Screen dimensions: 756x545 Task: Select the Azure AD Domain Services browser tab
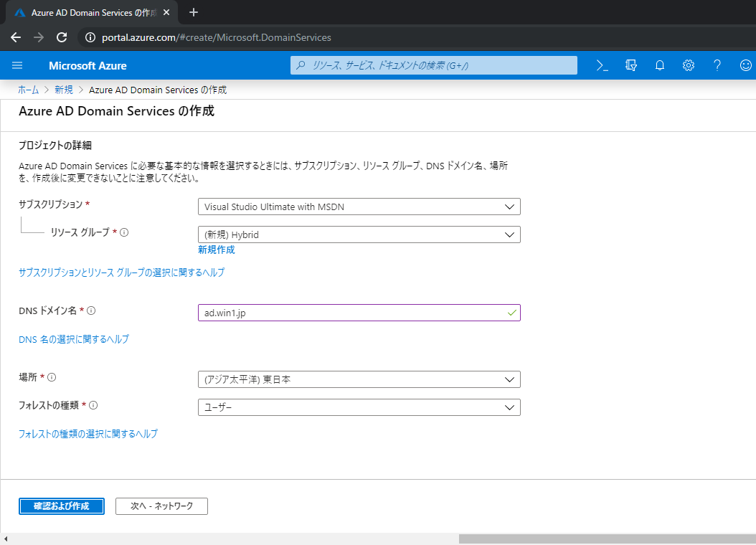pos(92,12)
